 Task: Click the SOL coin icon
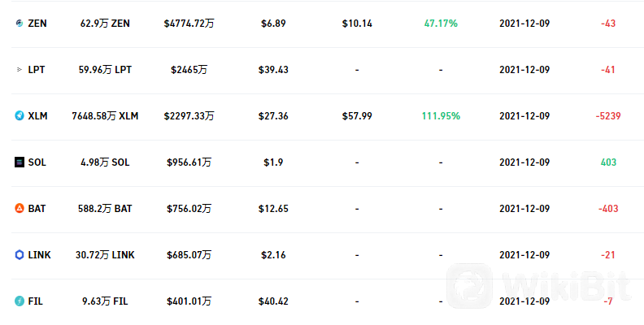(x=20, y=162)
